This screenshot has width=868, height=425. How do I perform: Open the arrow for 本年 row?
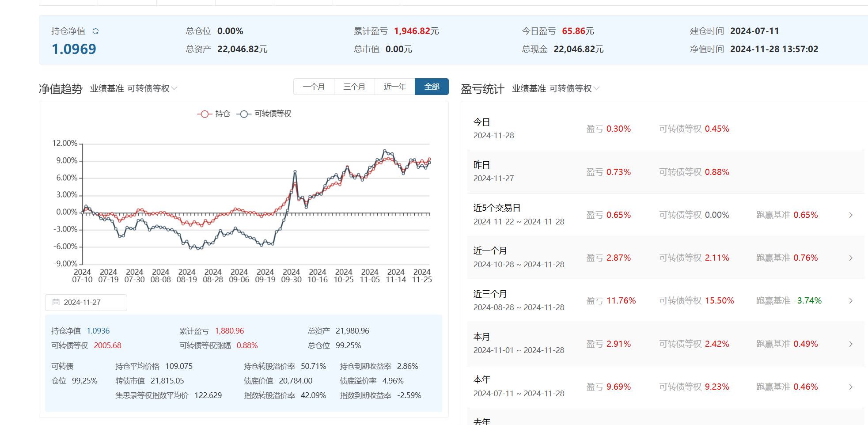[x=851, y=387]
